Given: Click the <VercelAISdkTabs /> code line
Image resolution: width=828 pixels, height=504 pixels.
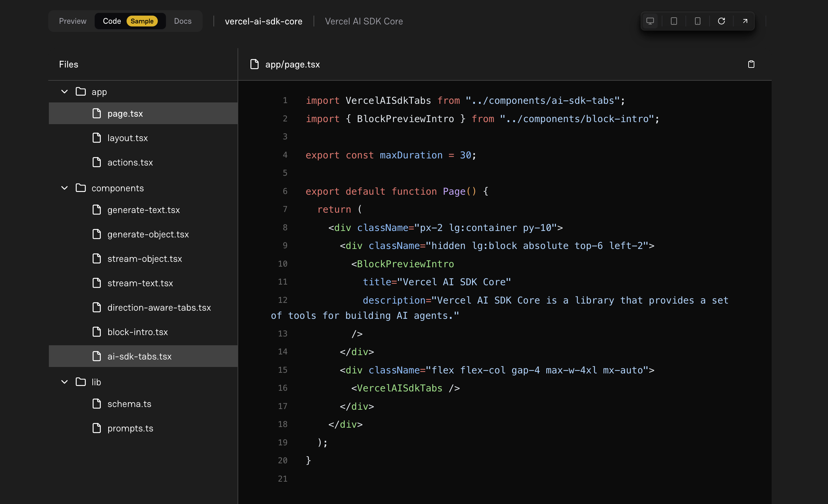Looking at the screenshot, I should click(406, 388).
